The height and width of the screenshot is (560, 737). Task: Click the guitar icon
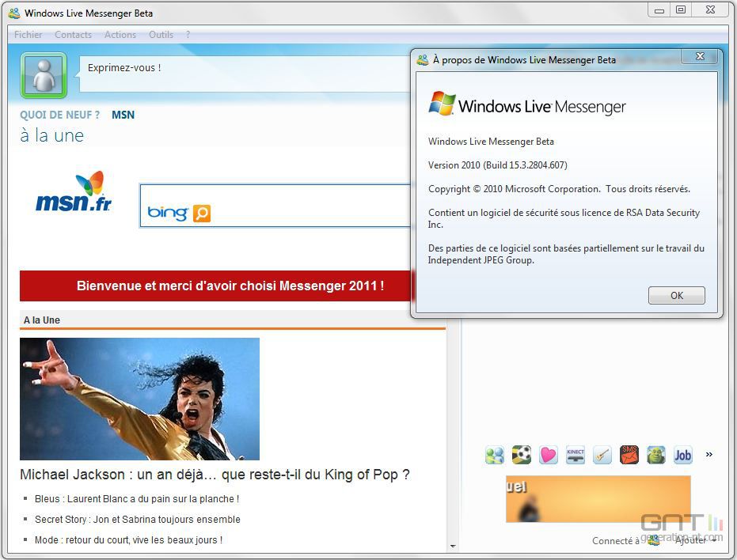602,456
